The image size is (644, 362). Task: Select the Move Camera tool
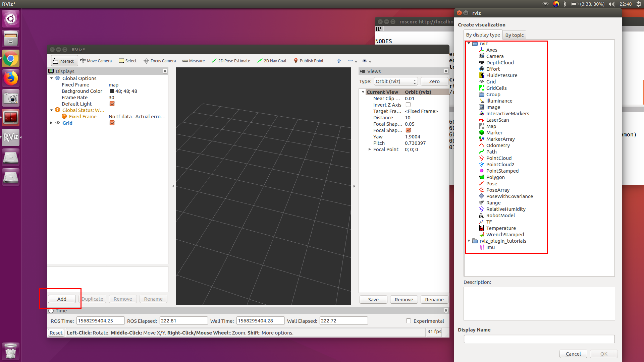96,61
